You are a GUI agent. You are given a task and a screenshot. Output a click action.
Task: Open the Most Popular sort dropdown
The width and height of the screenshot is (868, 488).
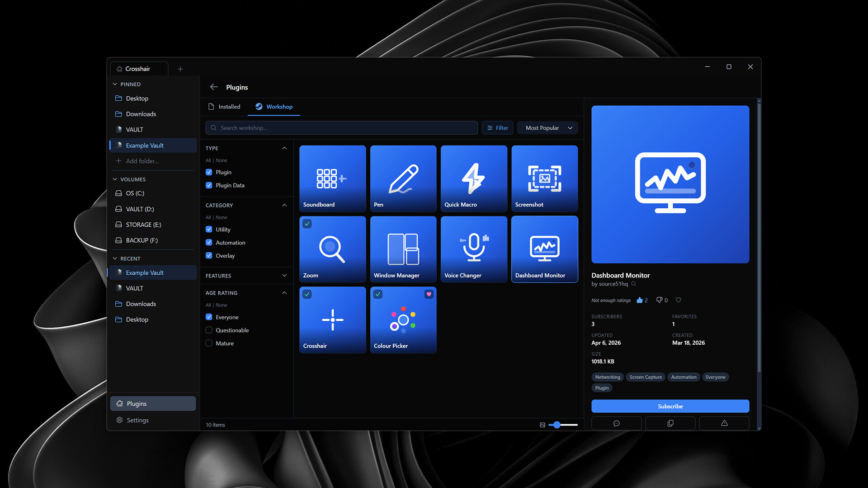point(547,128)
